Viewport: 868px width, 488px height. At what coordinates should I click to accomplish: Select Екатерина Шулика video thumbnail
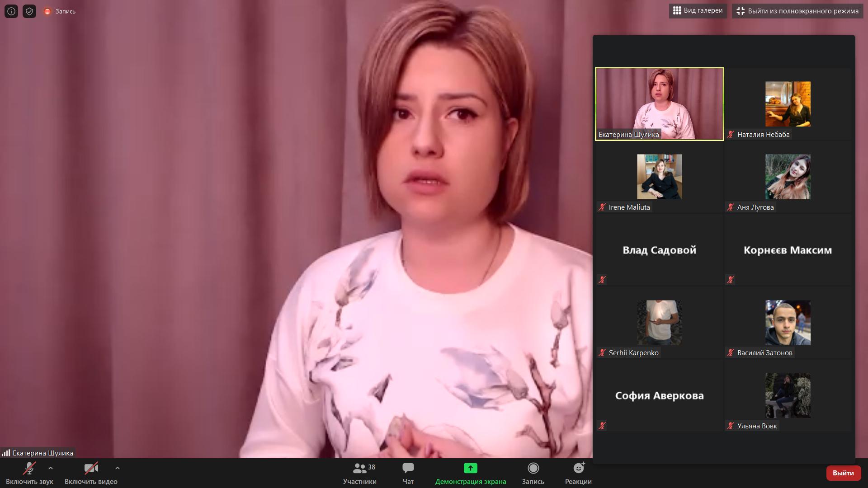coord(660,104)
